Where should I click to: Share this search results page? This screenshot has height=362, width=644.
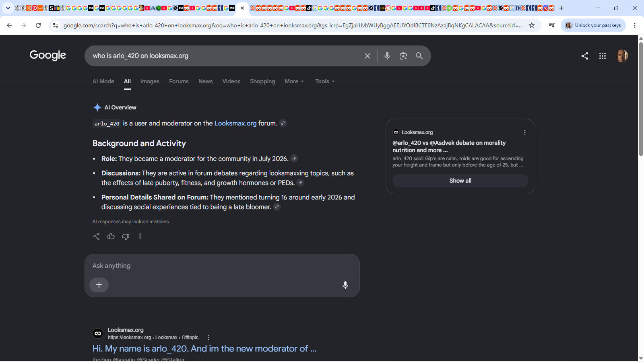[x=585, y=56]
